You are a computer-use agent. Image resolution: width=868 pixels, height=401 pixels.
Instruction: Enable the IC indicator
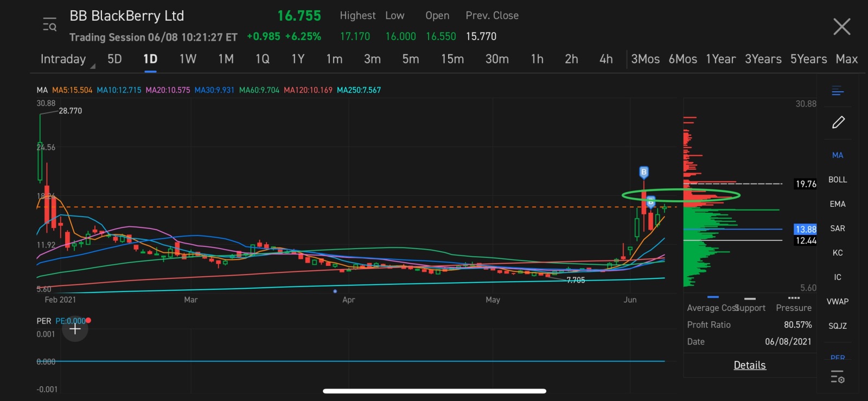pyautogui.click(x=838, y=277)
